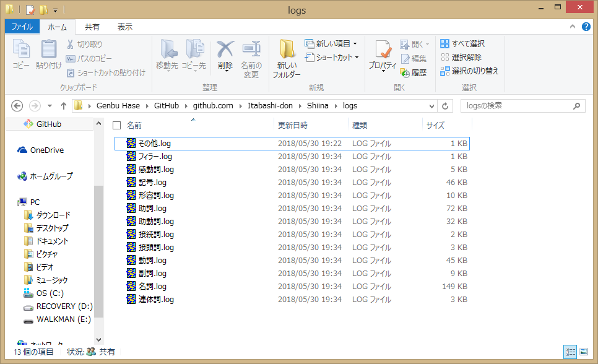Open the File tab
Screen dimensions: 598x364
click(x=22, y=27)
